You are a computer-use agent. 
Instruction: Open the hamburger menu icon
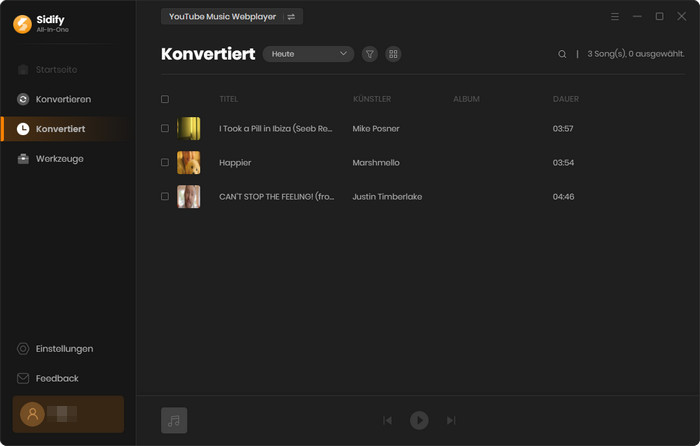pyautogui.click(x=615, y=17)
